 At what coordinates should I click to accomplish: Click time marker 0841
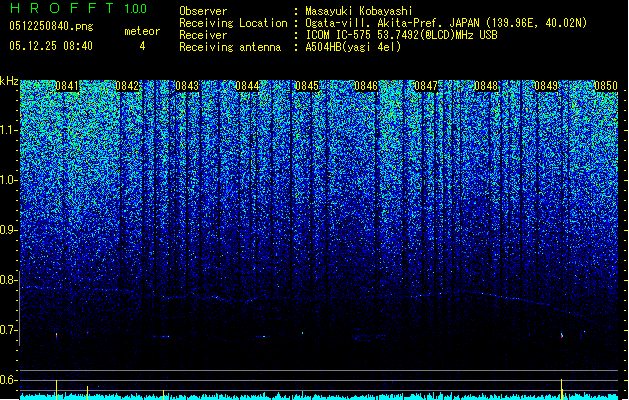pyautogui.click(x=67, y=86)
